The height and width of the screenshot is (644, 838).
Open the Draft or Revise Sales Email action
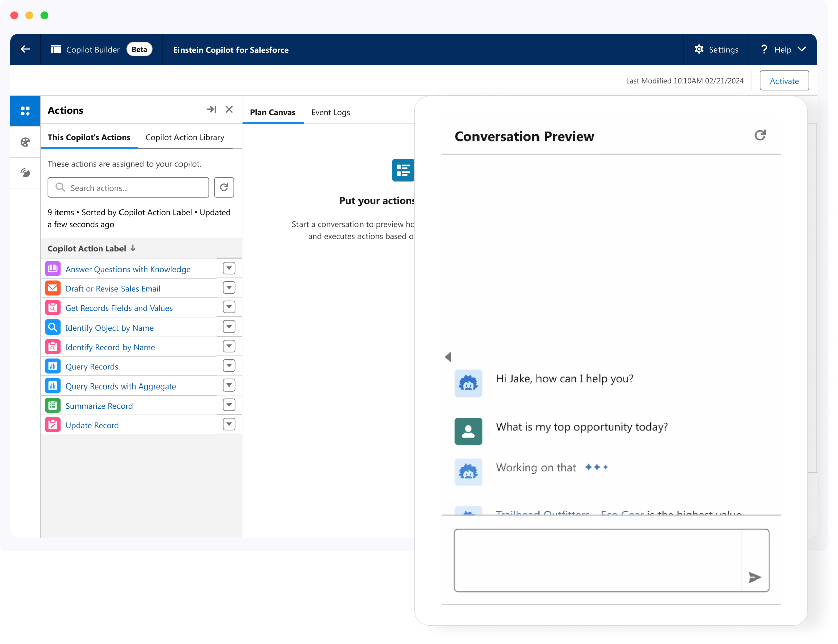[x=112, y=288]
